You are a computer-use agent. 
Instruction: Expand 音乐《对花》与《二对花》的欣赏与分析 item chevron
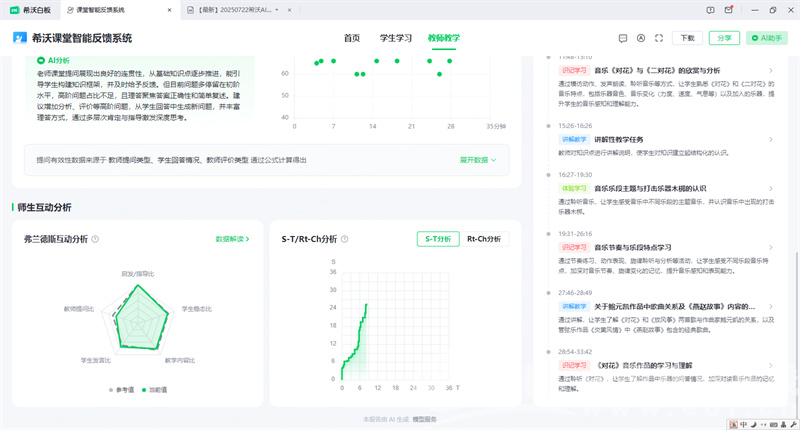tap(770, 70)
